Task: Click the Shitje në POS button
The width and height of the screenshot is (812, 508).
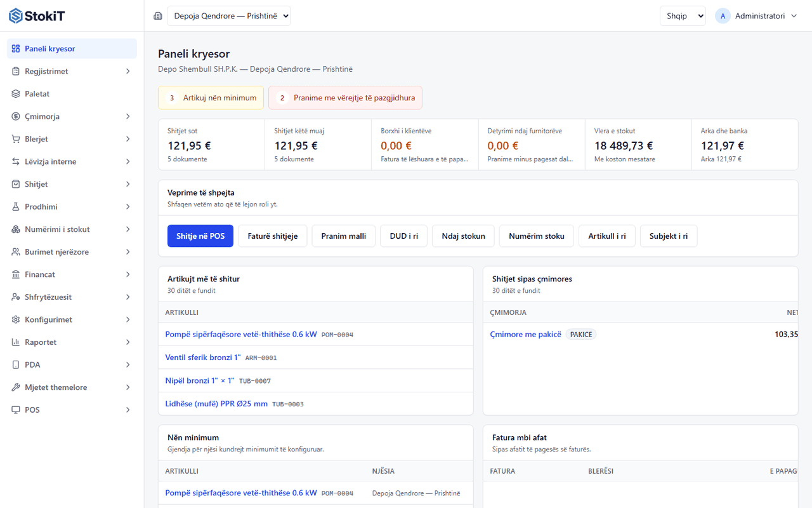Action: (200, 236)
